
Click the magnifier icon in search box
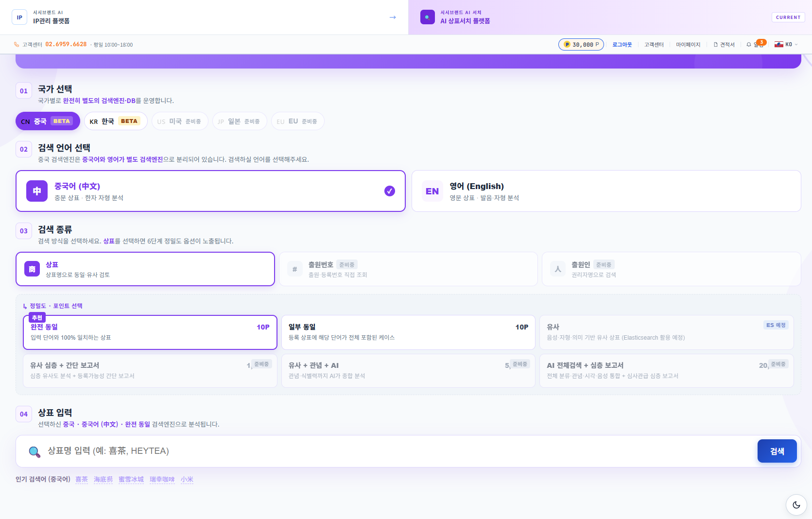pyautogui.click(x=35, y=452)
